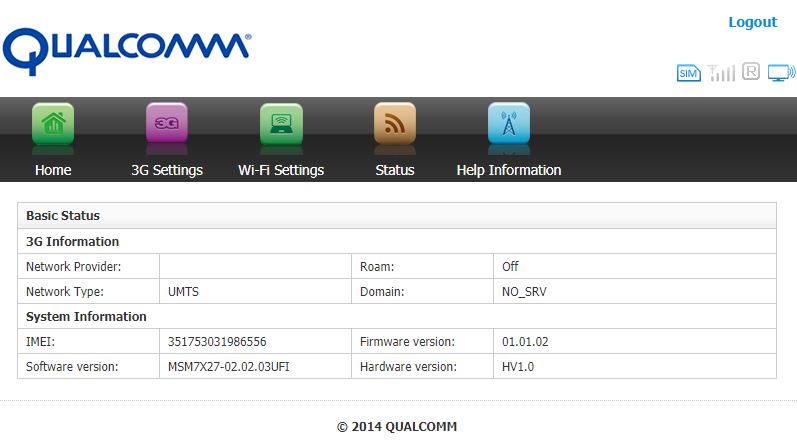
Task: Click the Qualcomm logo
Action: point(126,48)
